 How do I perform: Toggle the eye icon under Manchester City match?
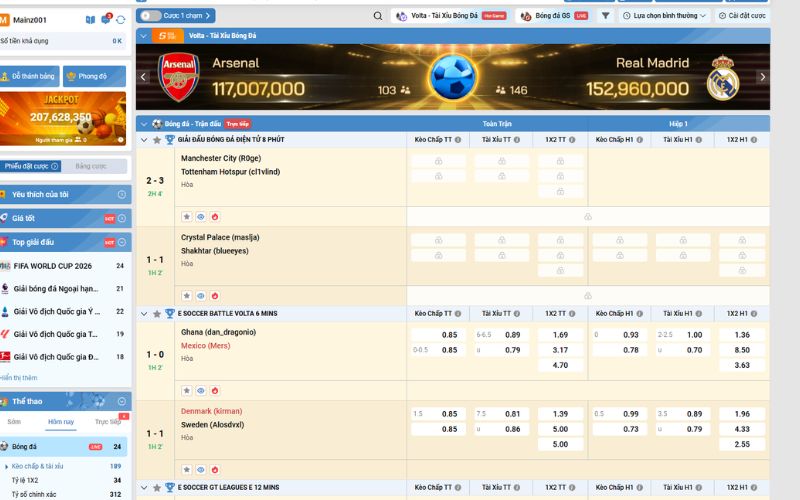[201, 217]
